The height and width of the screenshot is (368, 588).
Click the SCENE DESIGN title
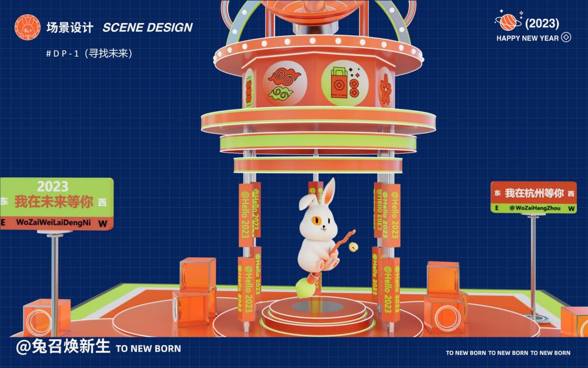148,27
